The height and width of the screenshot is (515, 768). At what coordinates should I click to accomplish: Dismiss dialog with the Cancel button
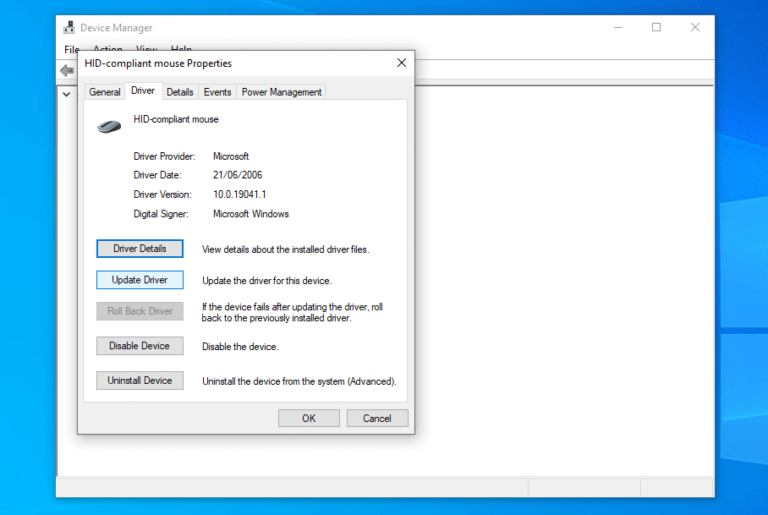point(377,418)
